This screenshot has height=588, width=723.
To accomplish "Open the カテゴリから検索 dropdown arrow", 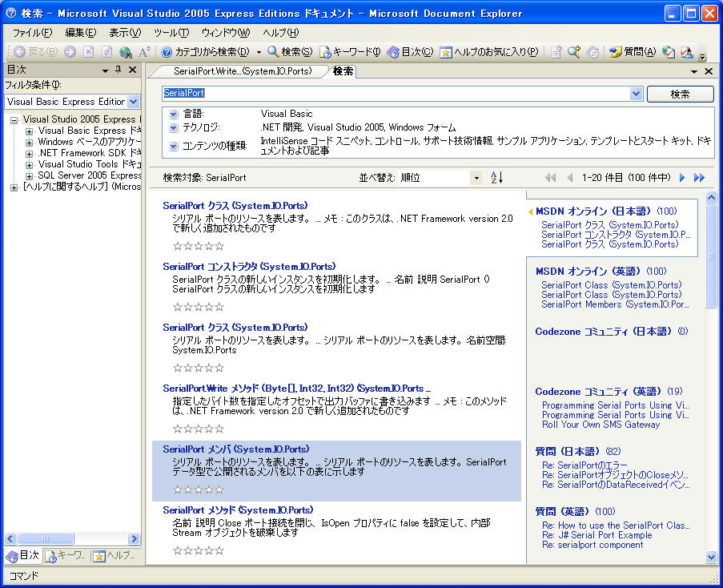I will [259, 52].
